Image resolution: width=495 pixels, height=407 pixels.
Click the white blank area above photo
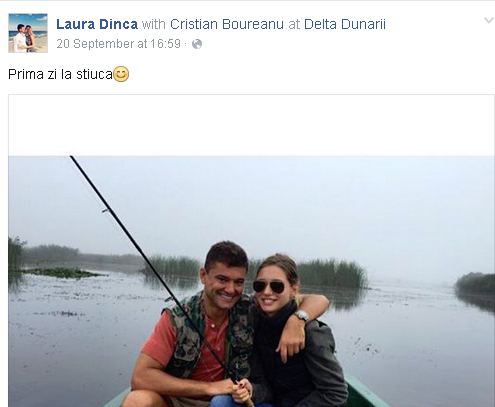coord(251,125)
